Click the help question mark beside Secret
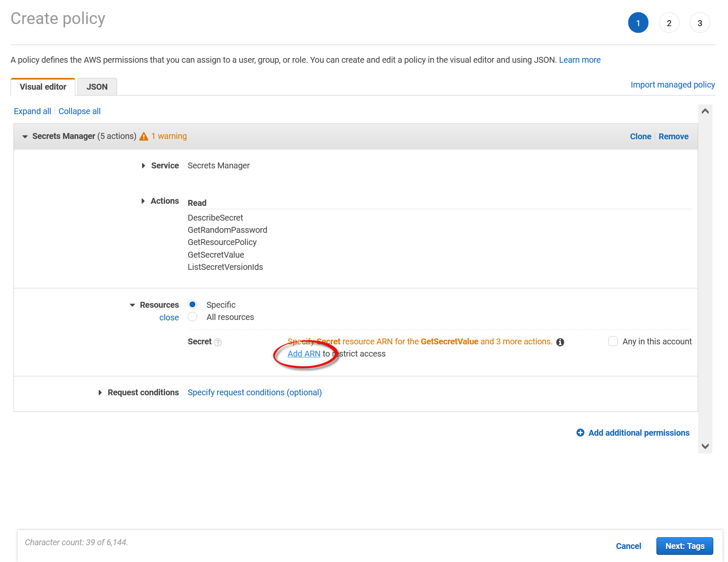728x562 pixels. tap(218, 342)
